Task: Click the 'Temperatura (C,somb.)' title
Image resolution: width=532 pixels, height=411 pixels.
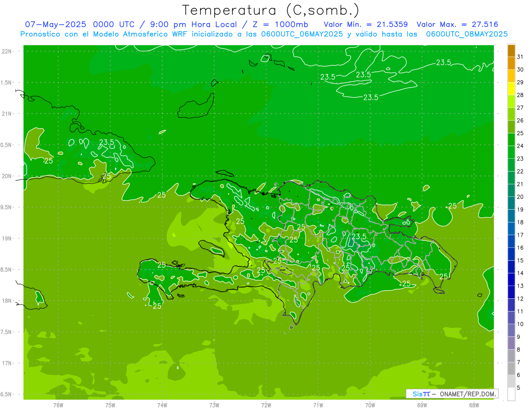Action: pos(271,10)
